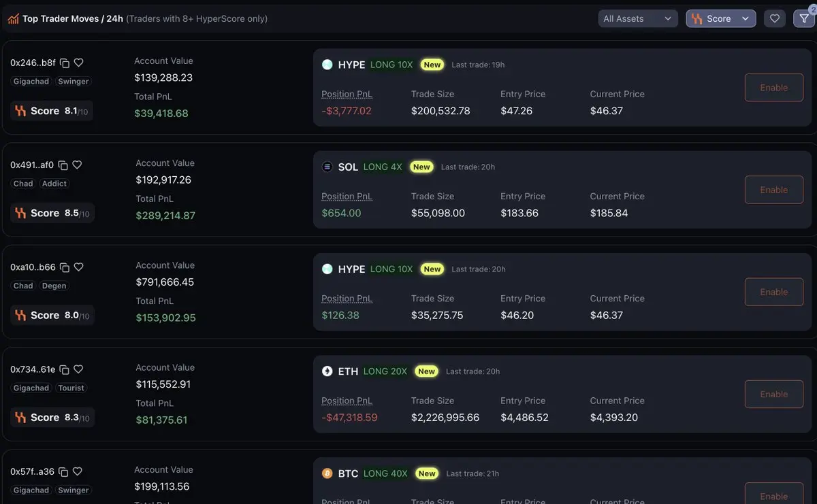This screenshot has width=817, height=504.
Task: Click Trade Size $2,226,995.66
Action: pos(445,418)
